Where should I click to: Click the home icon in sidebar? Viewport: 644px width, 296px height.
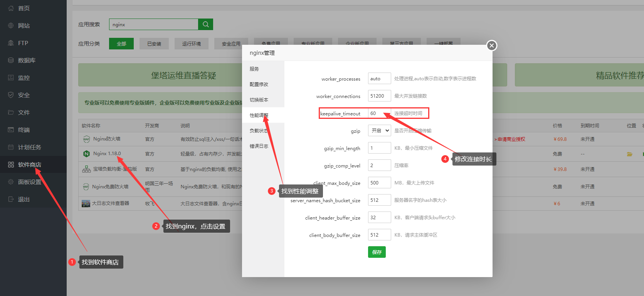11,8
